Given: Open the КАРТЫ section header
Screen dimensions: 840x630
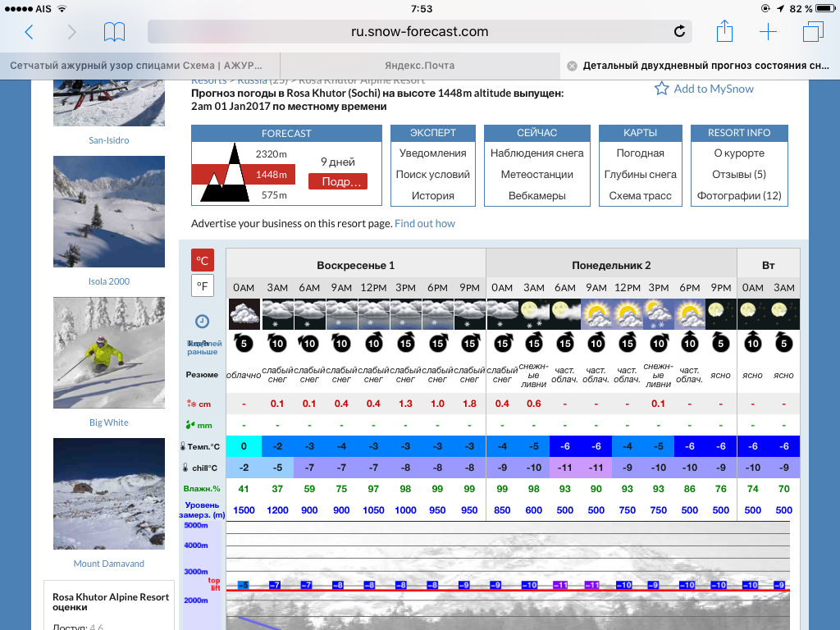Looking at the screenshot, I should tap(640, 133).
